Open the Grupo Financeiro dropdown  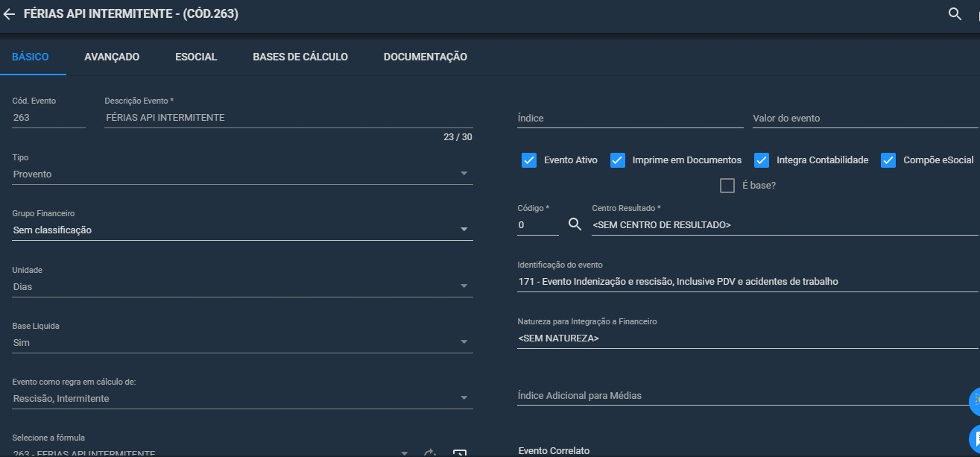point(242,230)
